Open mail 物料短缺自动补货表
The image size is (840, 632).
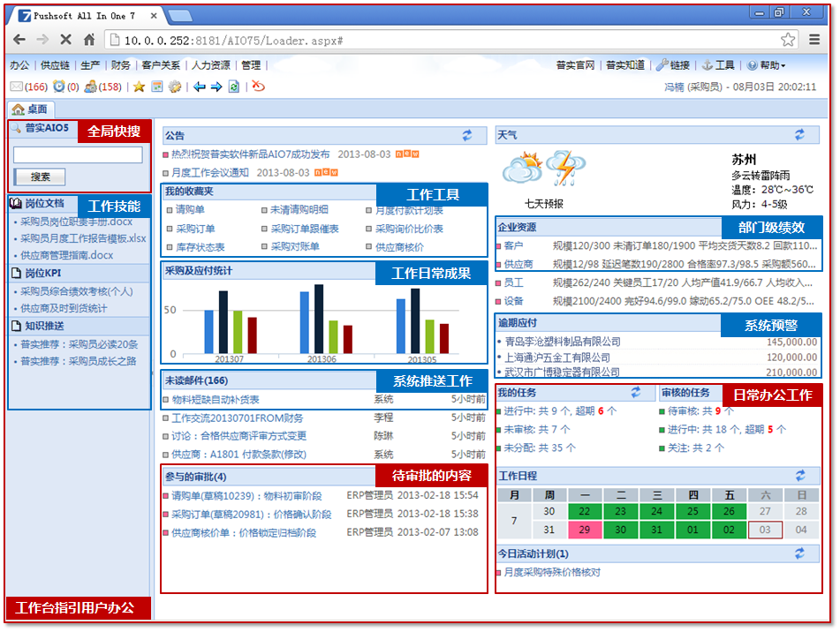[x=216, y=400]
